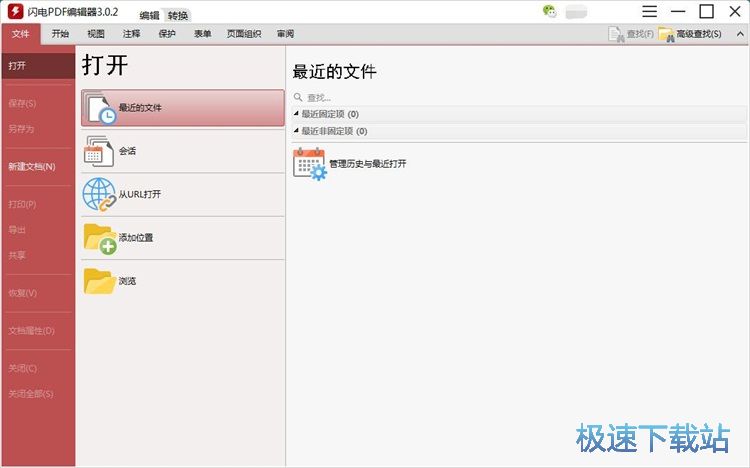
Task: Switch to the 保护 ribbon tab
Action: click(167, 33)
